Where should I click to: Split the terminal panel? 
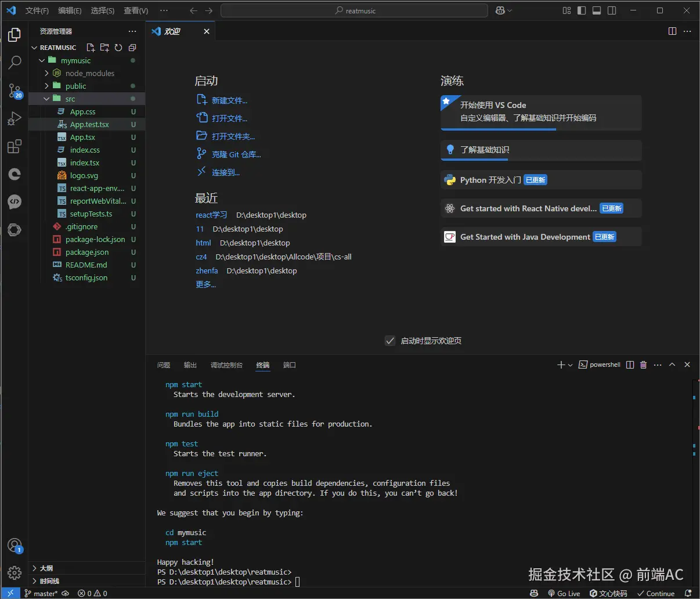[x=630, y=365]
